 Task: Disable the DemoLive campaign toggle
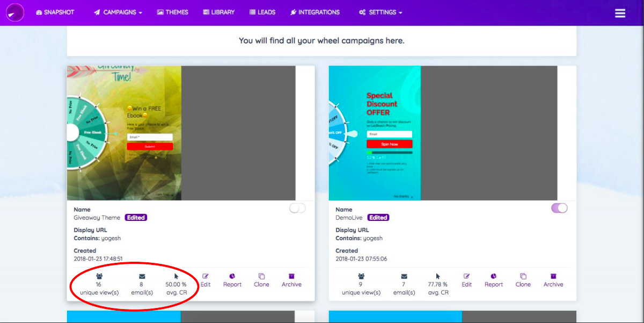[x=559, y=208]
